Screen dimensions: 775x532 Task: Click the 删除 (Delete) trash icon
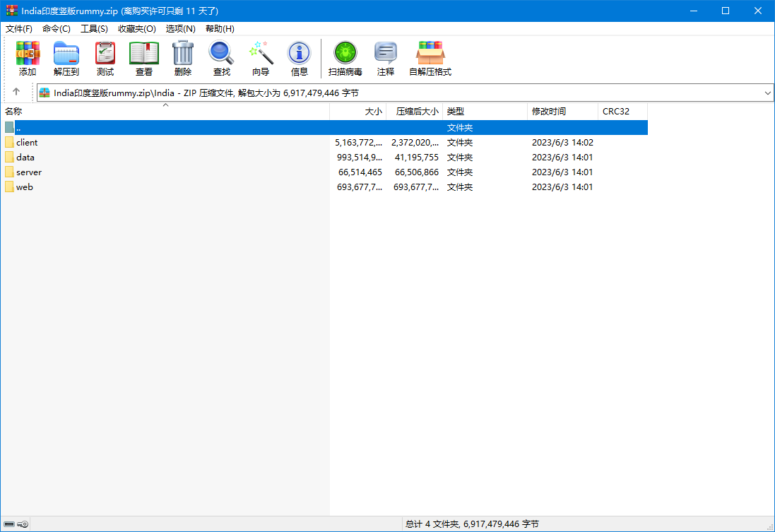tap(183, 59)
